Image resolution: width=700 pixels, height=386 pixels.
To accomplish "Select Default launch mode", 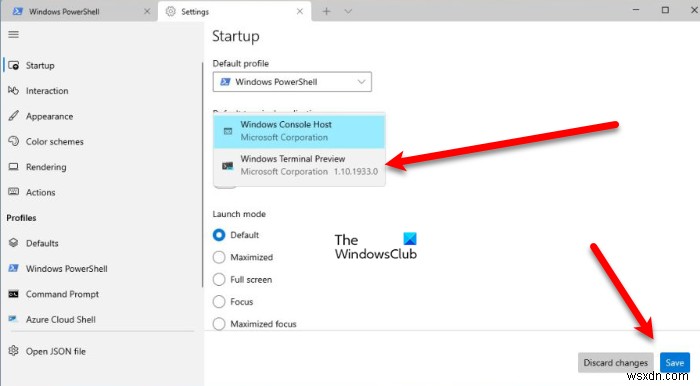I will pyautogui.click(x=219, y=235).
